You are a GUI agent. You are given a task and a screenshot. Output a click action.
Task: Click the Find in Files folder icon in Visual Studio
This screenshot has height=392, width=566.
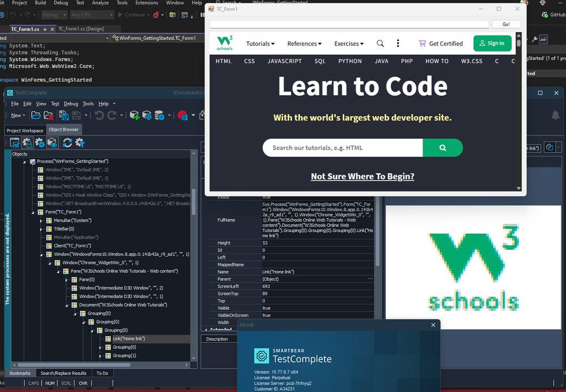tap(173, 15)
